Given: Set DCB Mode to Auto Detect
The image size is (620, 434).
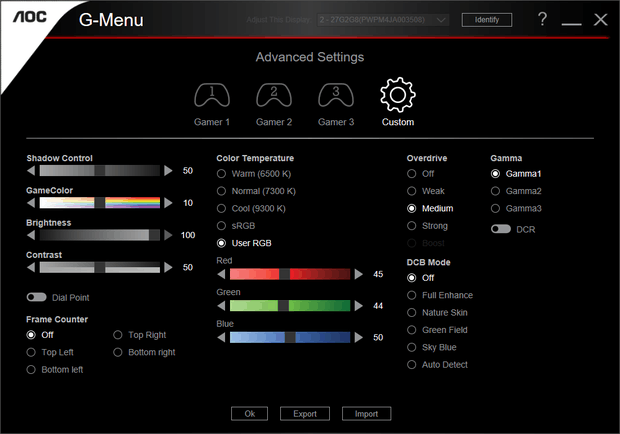Looking at the screenshot, I should click(x=437, y=365).
